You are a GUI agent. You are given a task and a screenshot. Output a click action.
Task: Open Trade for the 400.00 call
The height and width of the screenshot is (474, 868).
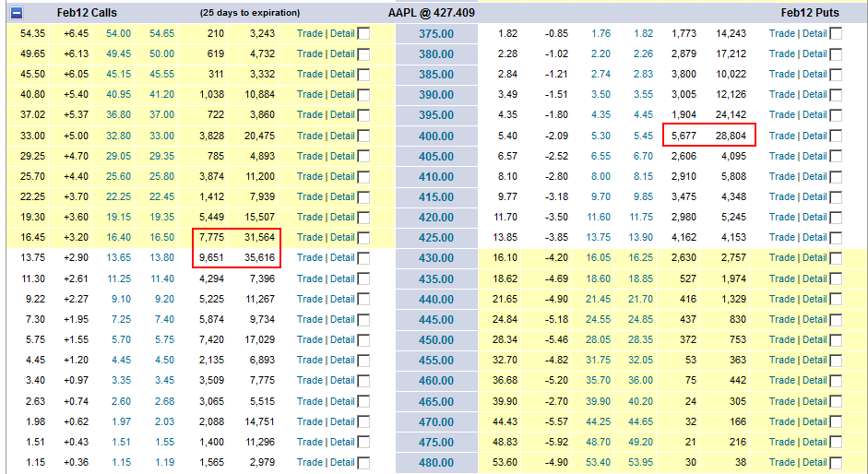point(309,136)
